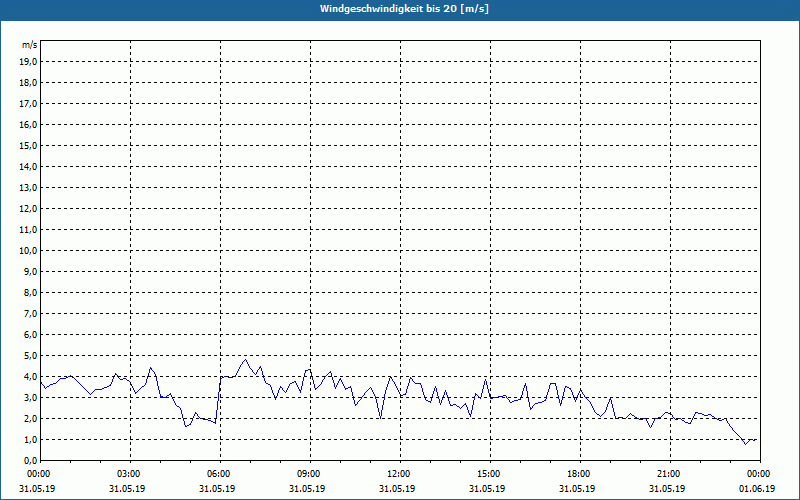Click the y-axis value '19,0'
The width and height of the screenshot is (800, 500).
[x=28, y=62]
